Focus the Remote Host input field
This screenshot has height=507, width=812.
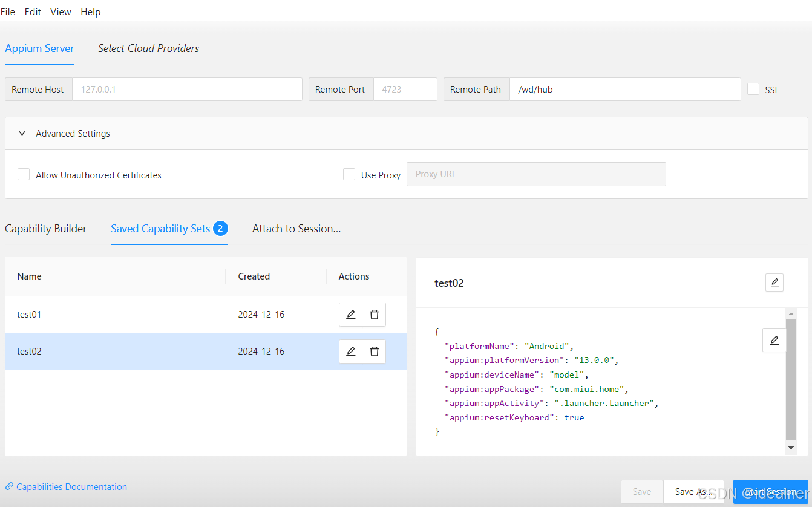(x=187, y=89)
